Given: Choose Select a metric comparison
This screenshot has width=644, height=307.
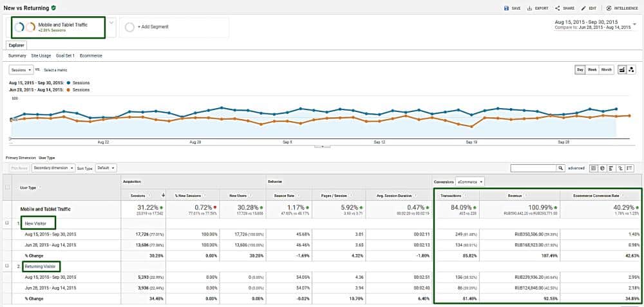Looking at the screenshot, I should pyautogui.click(x=55, y=70).
